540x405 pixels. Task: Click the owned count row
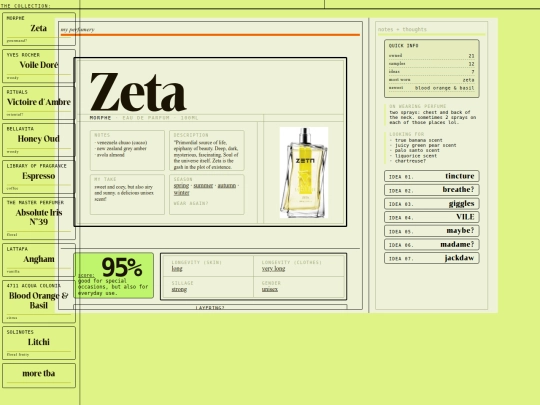tap(432, 55)
